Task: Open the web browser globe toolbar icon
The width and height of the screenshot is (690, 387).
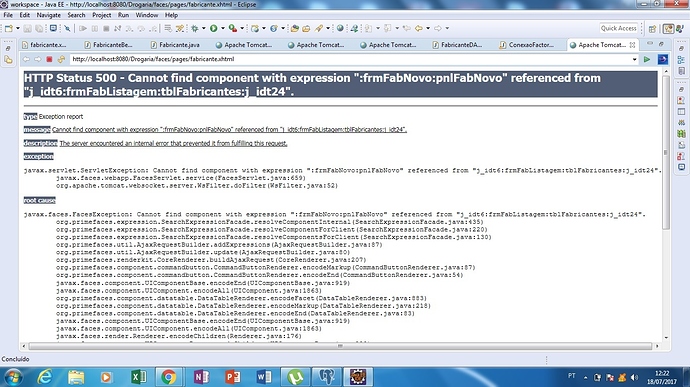Action: click(340, 28)
